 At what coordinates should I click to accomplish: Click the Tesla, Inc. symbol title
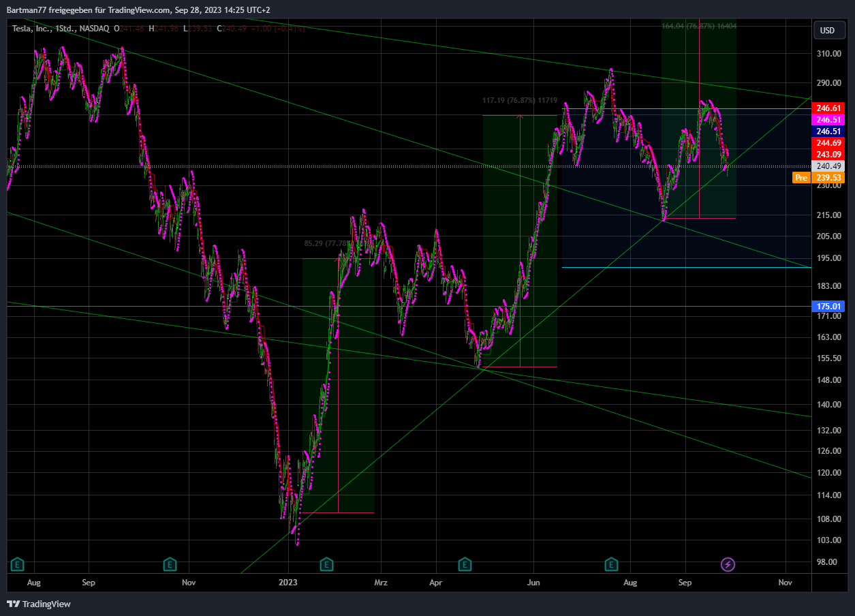coord(31,29)
